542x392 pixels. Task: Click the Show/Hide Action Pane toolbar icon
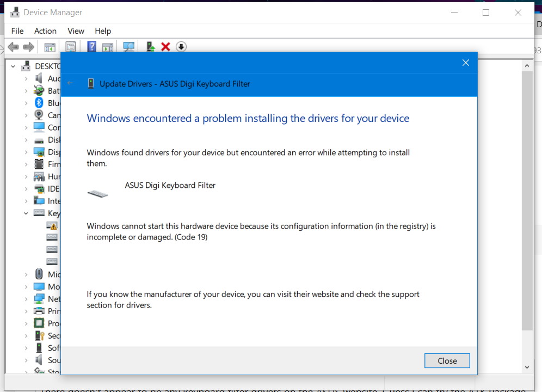pyautogui.click(x=108, y=47)
